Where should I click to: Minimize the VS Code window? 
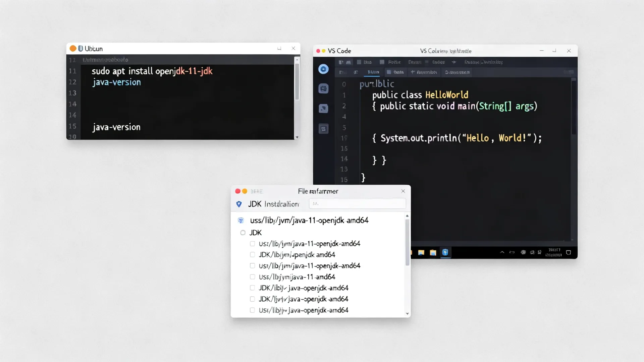[541, 51]
